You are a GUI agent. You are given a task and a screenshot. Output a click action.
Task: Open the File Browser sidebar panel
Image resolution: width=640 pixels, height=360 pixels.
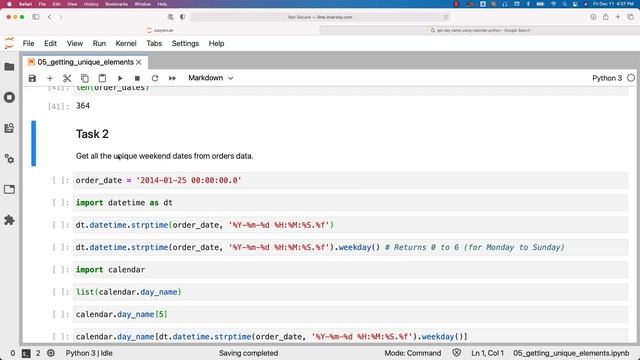click(9, 67)
